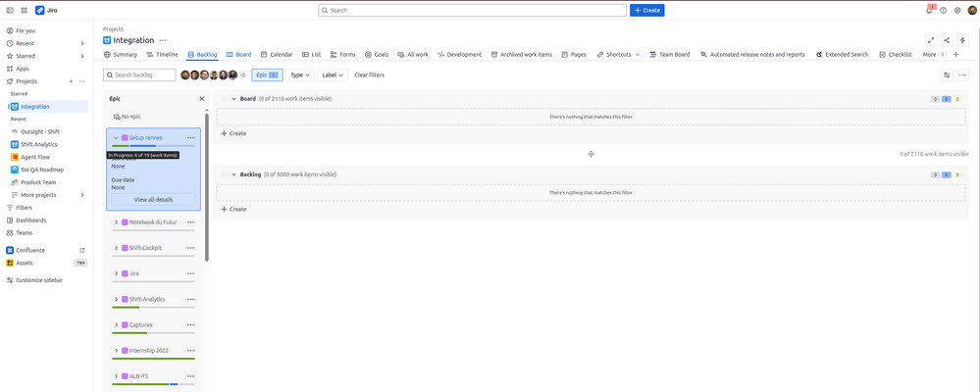980x392 pixels.
Task: Toggle the Epic panel filter button
Action: coord(267,74)
